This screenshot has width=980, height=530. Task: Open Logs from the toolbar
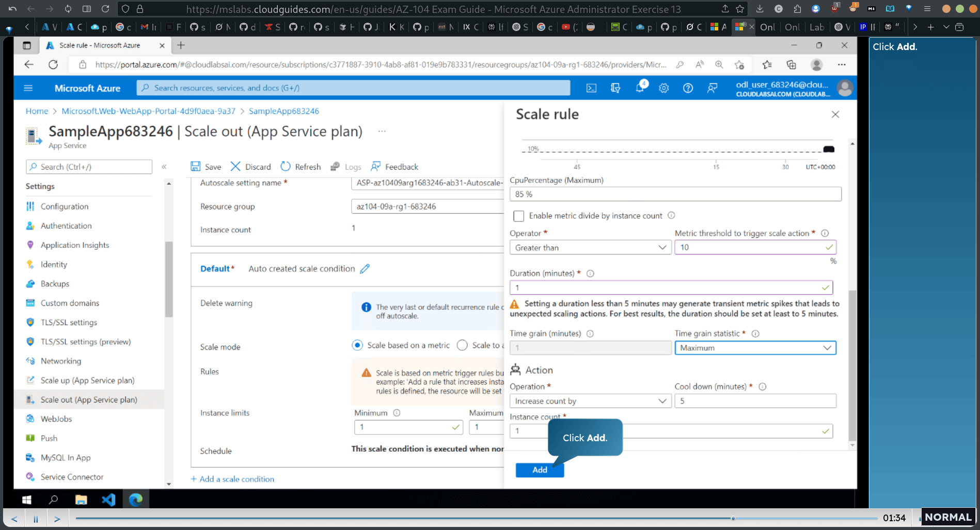pos(345,167)
